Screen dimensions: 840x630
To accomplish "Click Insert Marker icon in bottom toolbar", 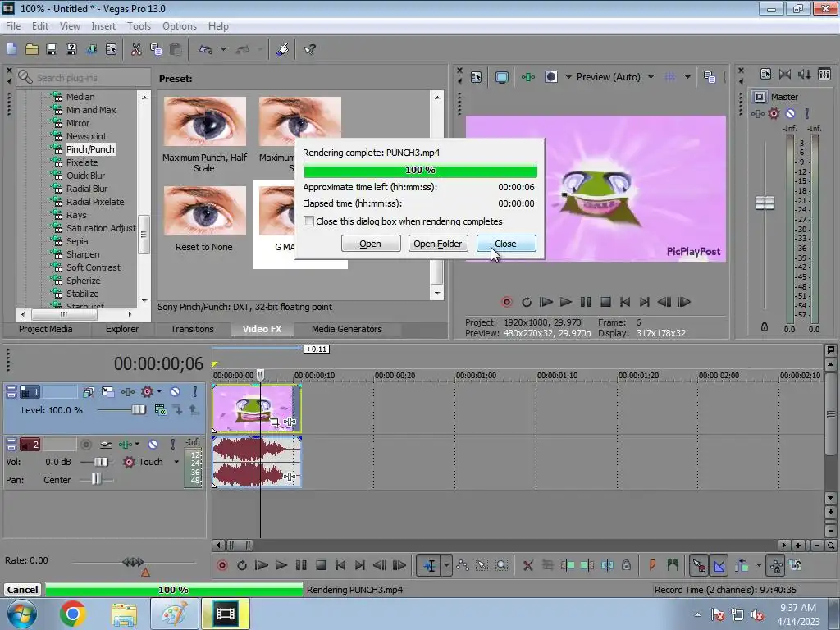I will click(x=652, y=566).
